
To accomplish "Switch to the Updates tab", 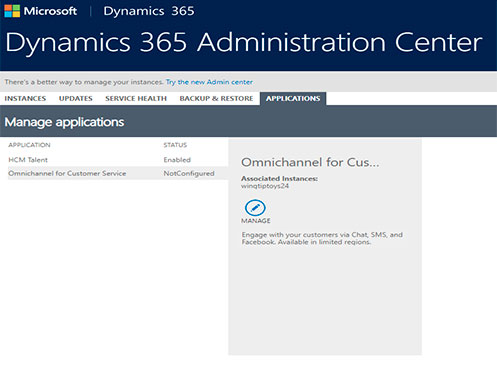I will 76,99.
